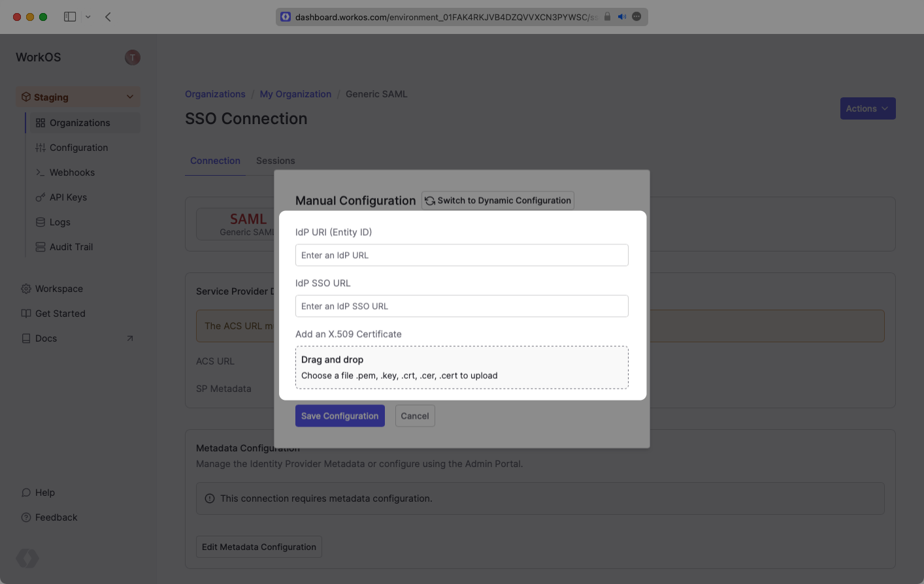Screen dimensions: 924x584
Task: Switch to the Sessions tab
Action: pos(275,160)
